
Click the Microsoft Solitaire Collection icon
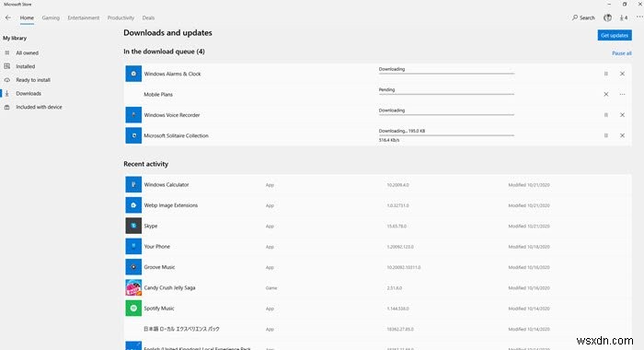[133, 135]
